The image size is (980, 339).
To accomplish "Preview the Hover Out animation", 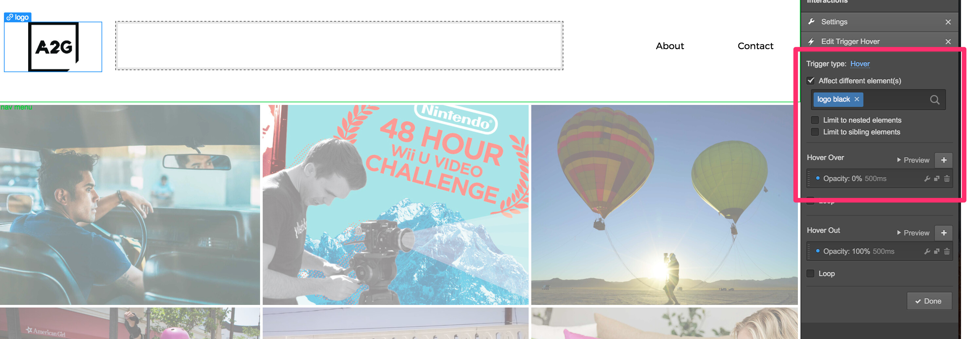I will [913, 233].
